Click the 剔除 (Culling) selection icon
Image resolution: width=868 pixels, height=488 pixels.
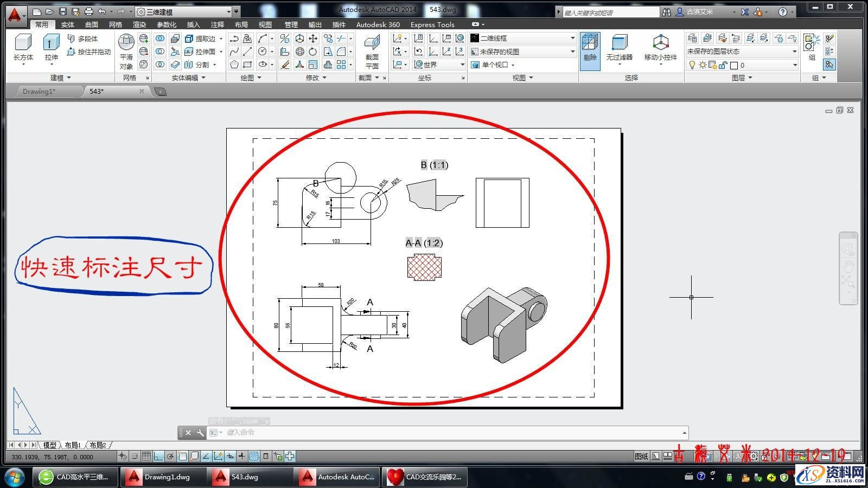point(590,49)
